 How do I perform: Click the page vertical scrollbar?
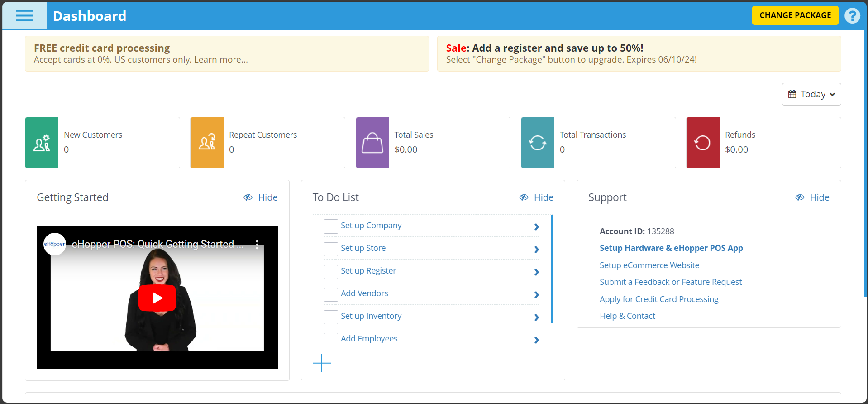(866, 163)
